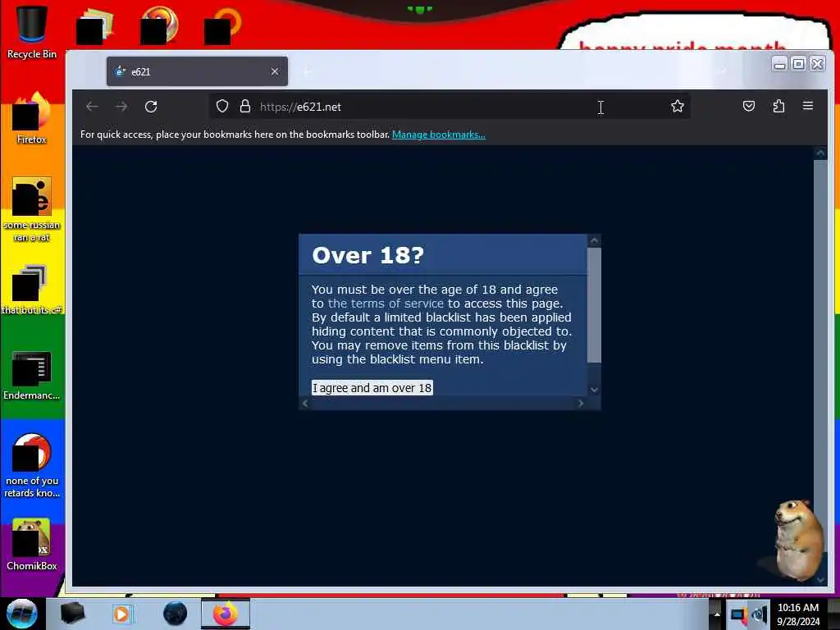The height and width of the screenshot is (630, 840).
Task: Open the Extensions puzzle icon
Action: pos(778,106)
